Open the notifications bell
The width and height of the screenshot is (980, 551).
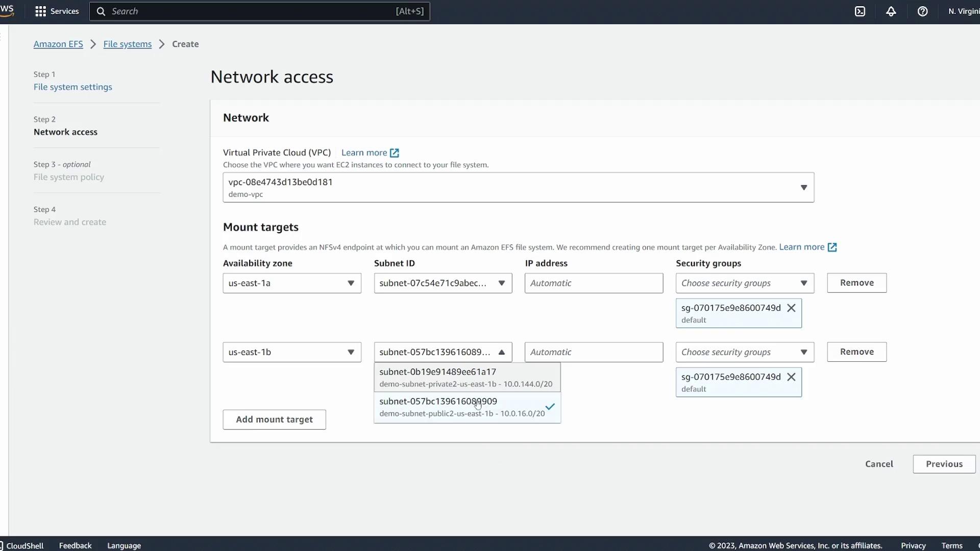tap(891, 11)
